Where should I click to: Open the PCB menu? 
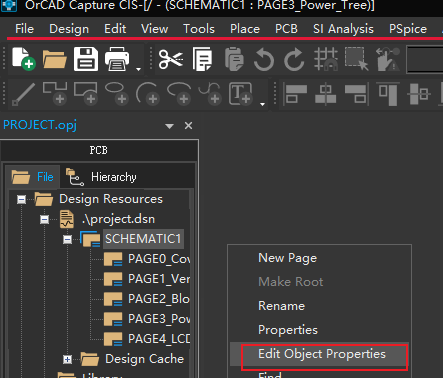(286, 29)
